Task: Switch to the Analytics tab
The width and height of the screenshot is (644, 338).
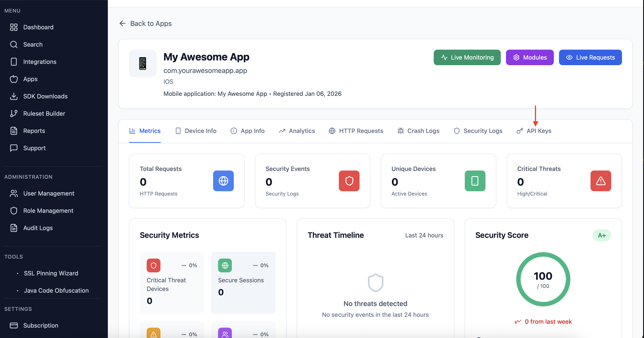Action: [x=297, y=131]
